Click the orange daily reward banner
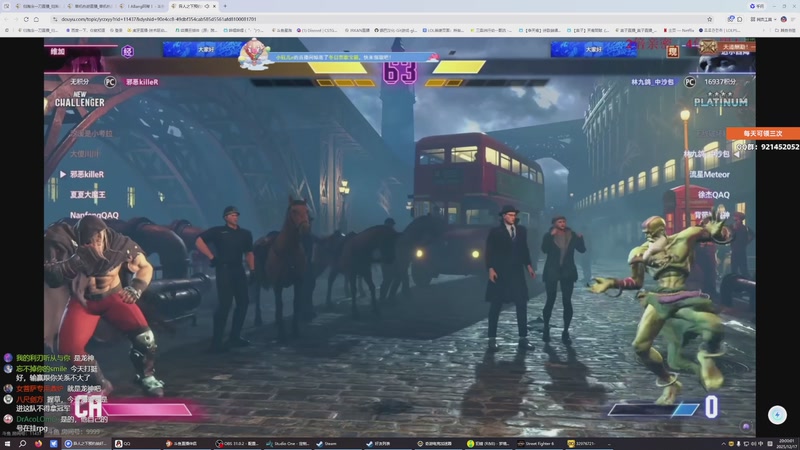Screen dimensions: 800x450 pyautogui.click(x=763, y=133)
